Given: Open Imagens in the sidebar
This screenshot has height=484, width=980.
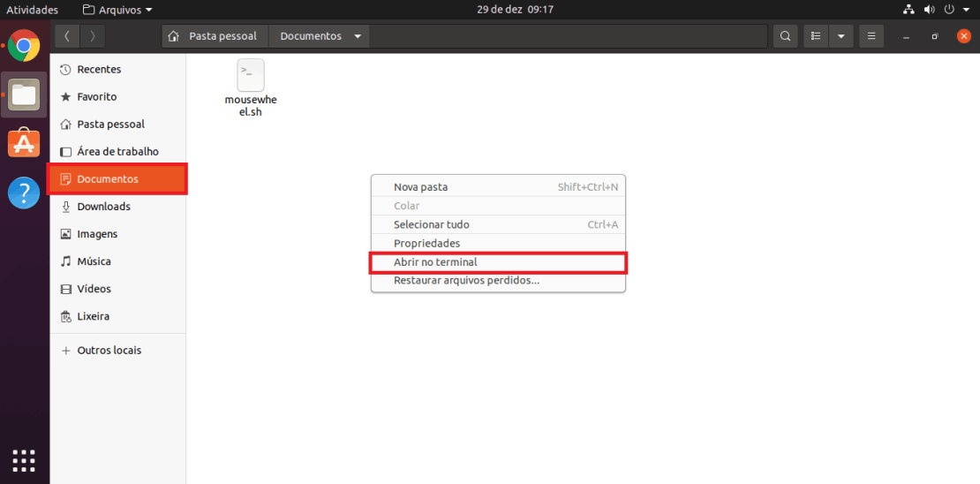Looking at the screenshot, I should (118, 234).
